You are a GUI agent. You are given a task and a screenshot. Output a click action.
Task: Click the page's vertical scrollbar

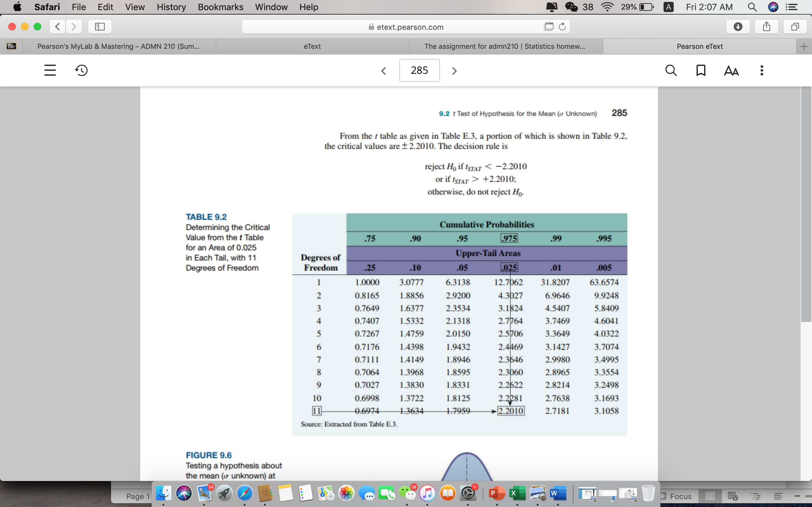(806, 204)
